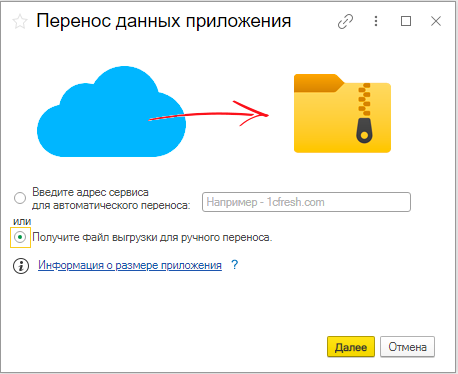Cancel with the Отмена button
This screenshot has width=458, height=374.
pos(407,347)
